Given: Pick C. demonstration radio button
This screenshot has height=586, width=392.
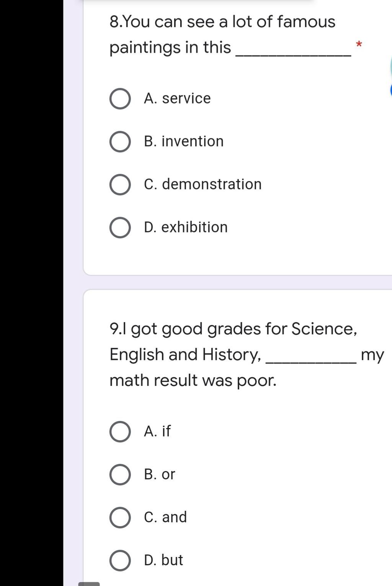Looking at the screenshot, I should tap(120, 185).
